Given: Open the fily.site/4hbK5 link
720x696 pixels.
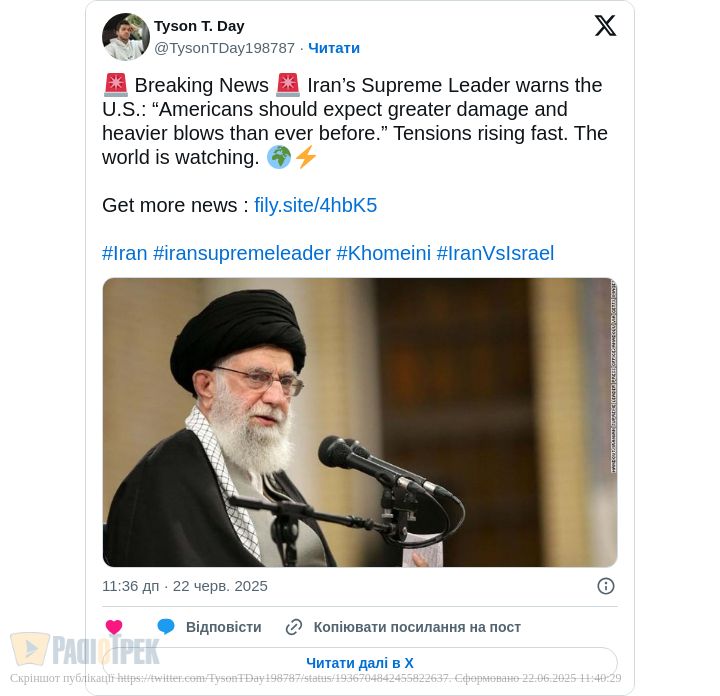Looking at the screenshot, I should [315, 205].
